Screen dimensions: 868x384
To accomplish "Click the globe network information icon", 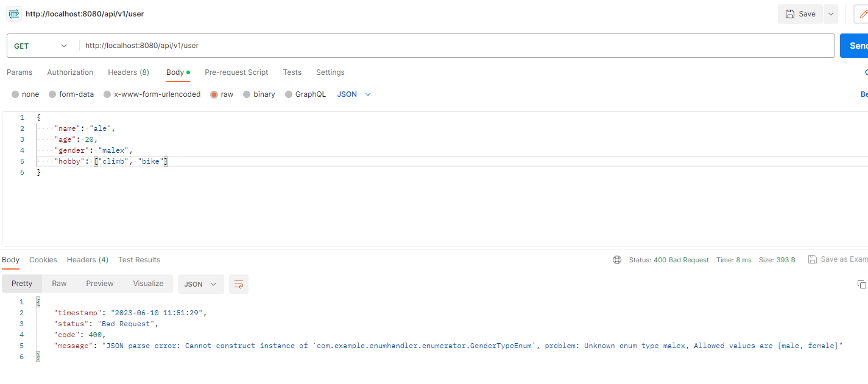I will point(616,260).
